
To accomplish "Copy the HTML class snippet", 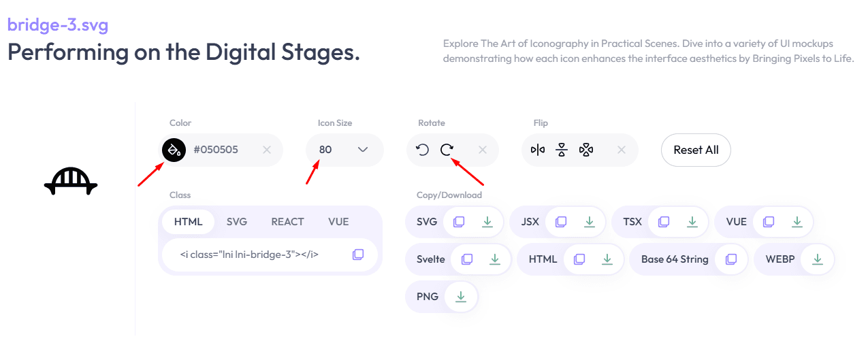I will [x=358, y=255].
